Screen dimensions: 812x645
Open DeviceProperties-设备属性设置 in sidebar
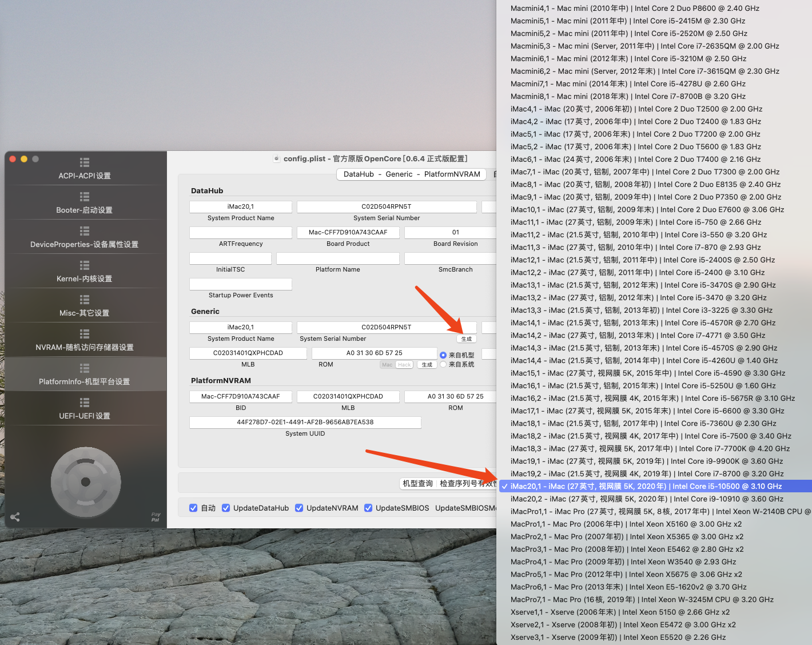point(85,237)
